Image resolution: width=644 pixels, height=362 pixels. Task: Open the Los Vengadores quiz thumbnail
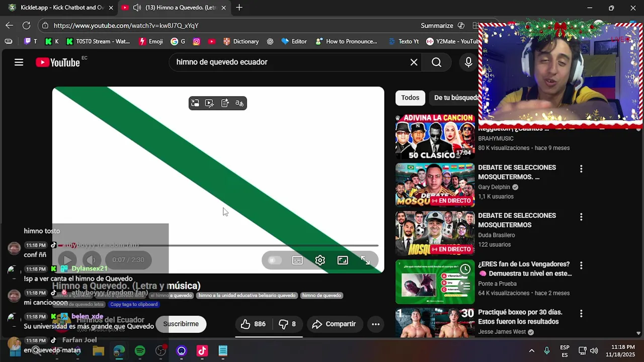[435, 282]
